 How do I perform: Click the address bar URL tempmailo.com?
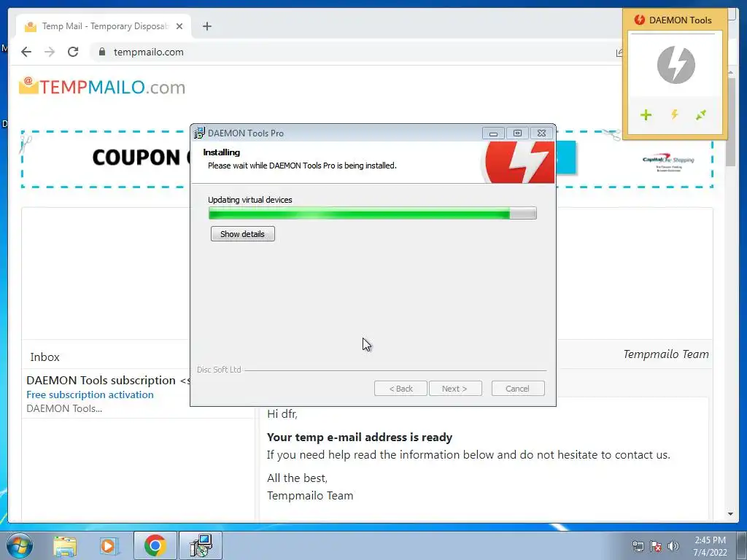(149, 52)
